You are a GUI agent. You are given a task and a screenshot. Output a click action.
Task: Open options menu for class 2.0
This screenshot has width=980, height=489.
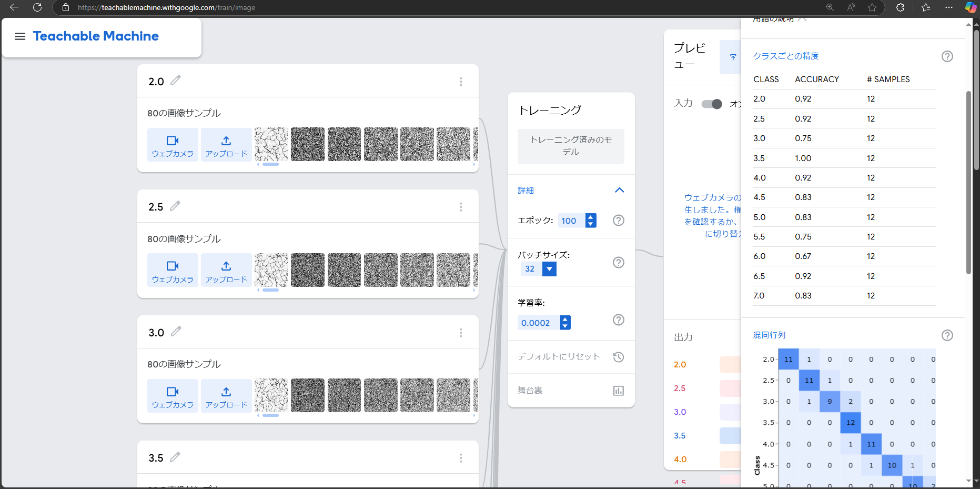461,82
